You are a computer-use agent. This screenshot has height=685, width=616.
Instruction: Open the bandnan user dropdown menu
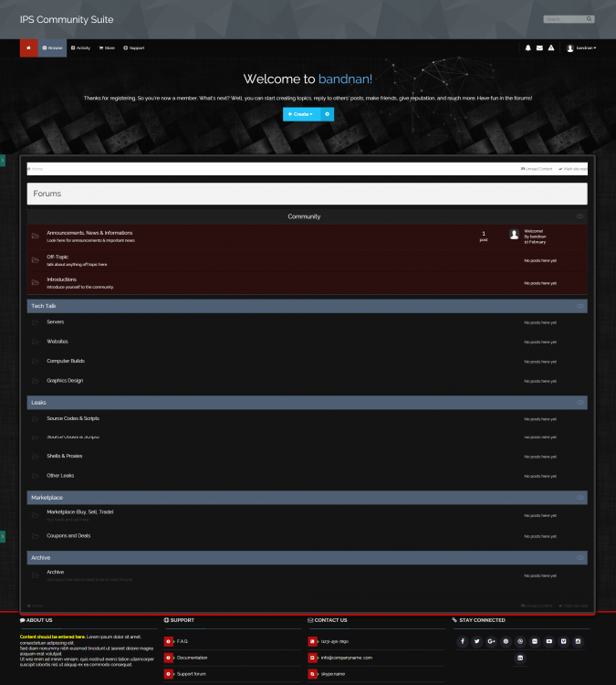click(581, 47)
